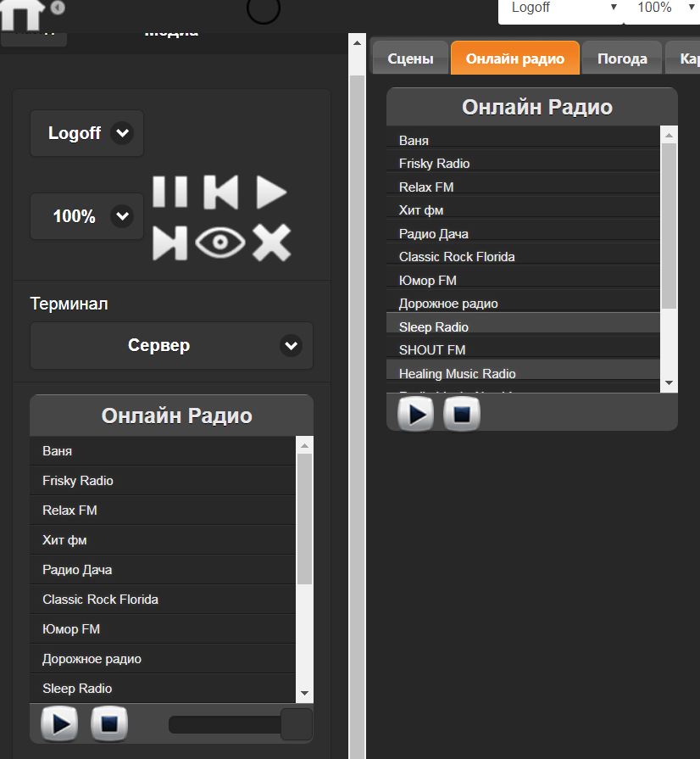
Task: Toggle the eye visibility icon
Action: pos(220,243)
